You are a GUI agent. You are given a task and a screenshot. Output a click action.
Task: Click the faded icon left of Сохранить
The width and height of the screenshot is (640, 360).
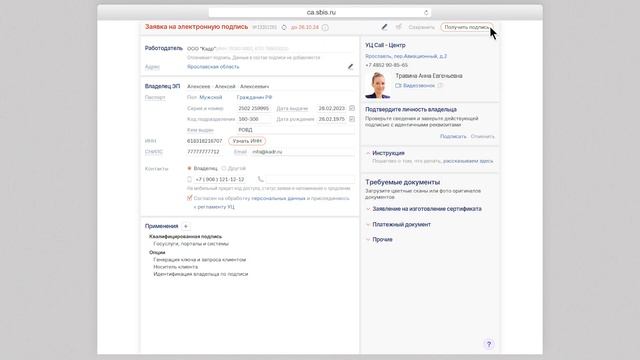(398, 27)
